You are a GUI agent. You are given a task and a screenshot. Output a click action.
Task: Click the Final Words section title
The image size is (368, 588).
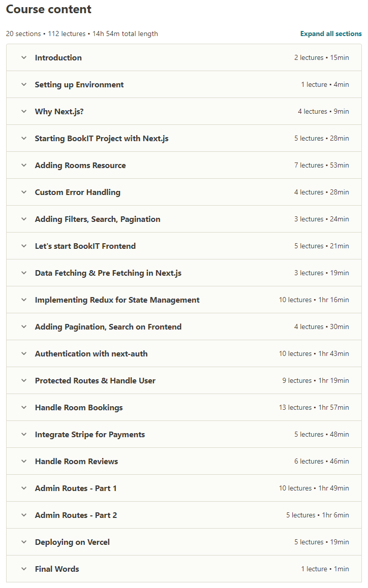(x=57, y=569)
